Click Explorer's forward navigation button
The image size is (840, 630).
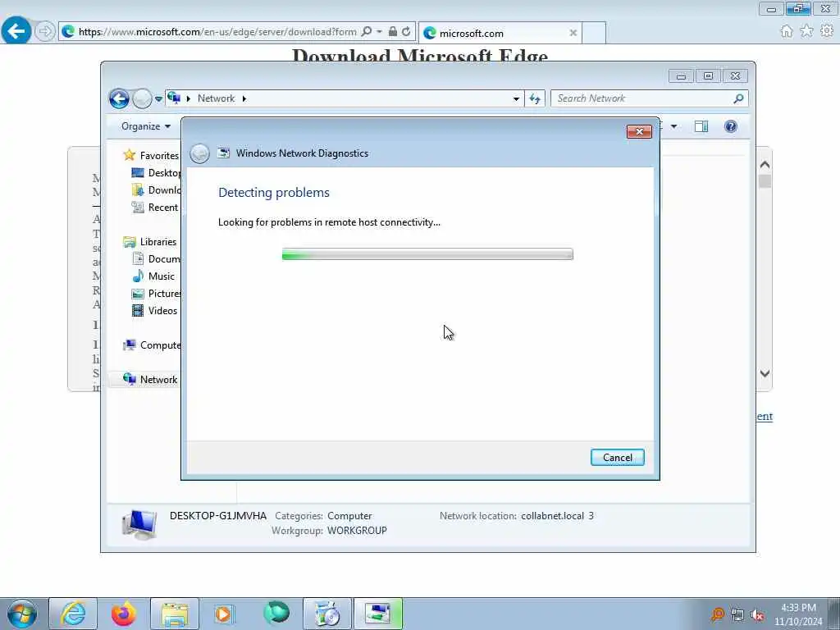click(142, 98)
